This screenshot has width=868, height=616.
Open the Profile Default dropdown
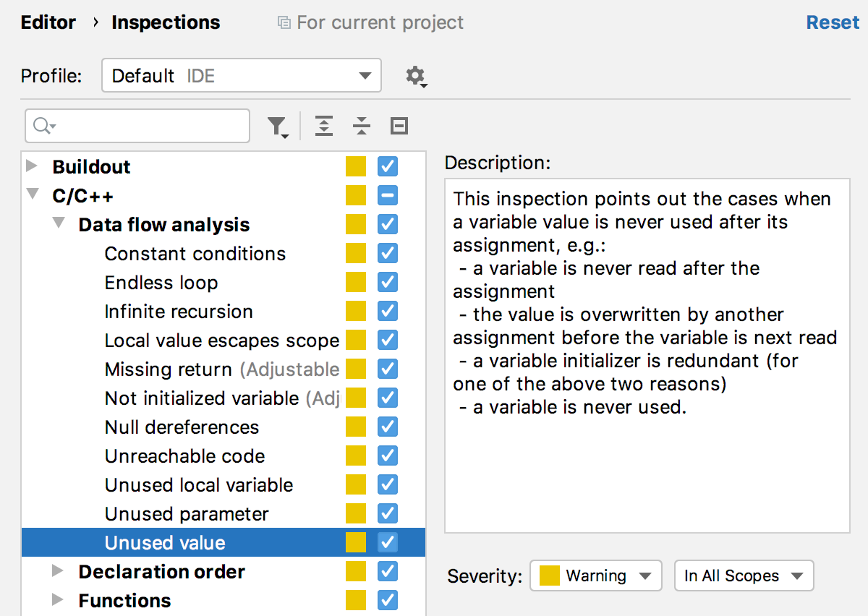point(242,76)
